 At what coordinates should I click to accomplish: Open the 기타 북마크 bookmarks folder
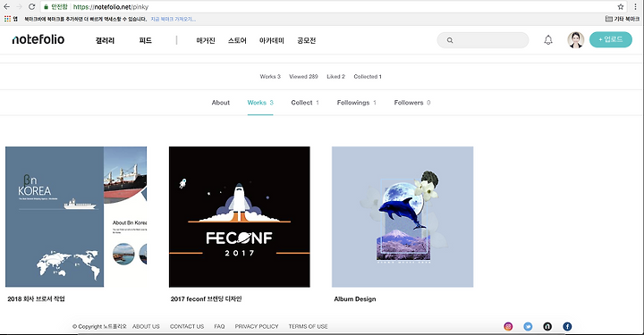point(623,19)
